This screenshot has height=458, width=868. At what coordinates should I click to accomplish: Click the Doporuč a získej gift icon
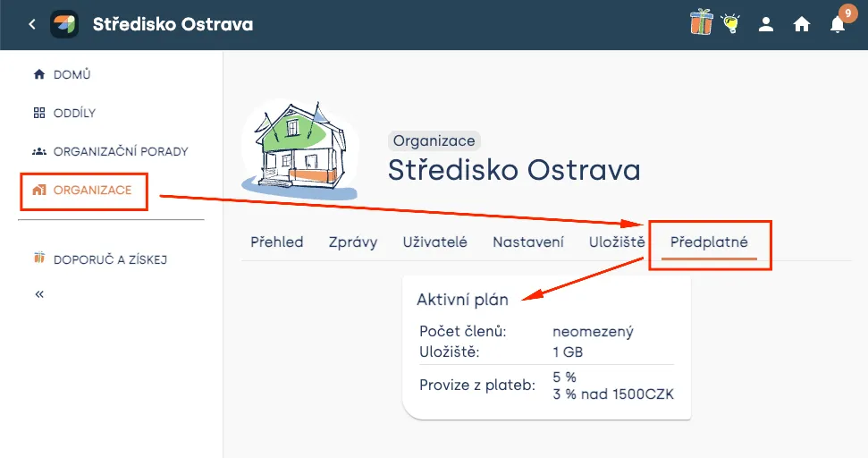(39, 258)
